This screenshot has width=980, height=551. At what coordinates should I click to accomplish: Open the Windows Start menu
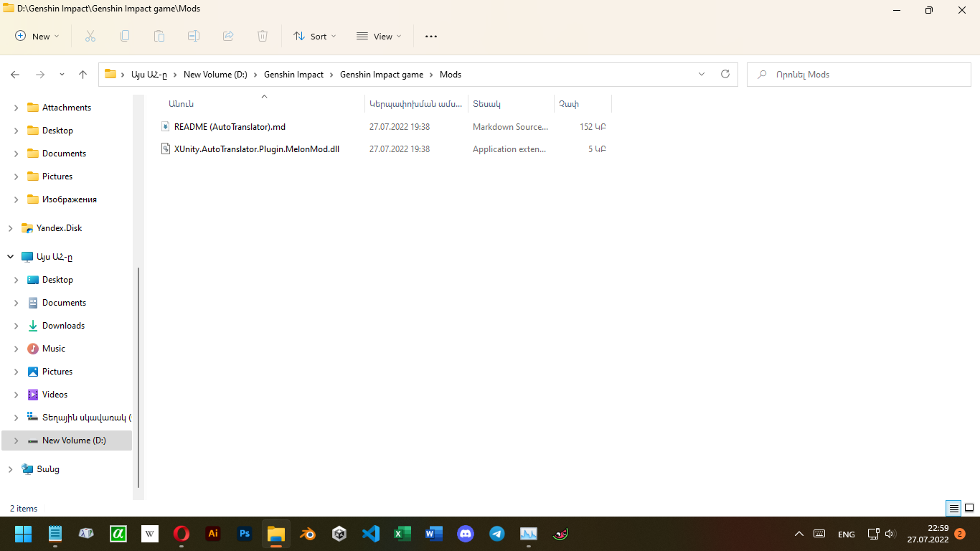[24, 534]
